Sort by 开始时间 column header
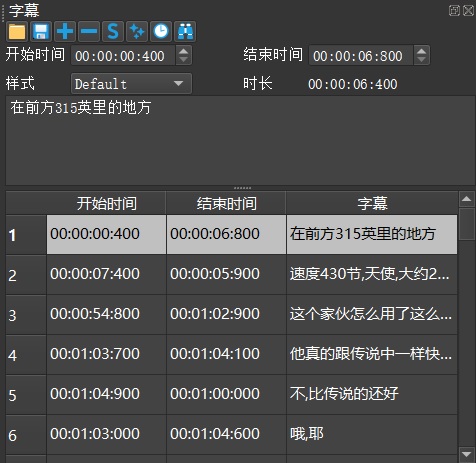 (x=106, y=203)
